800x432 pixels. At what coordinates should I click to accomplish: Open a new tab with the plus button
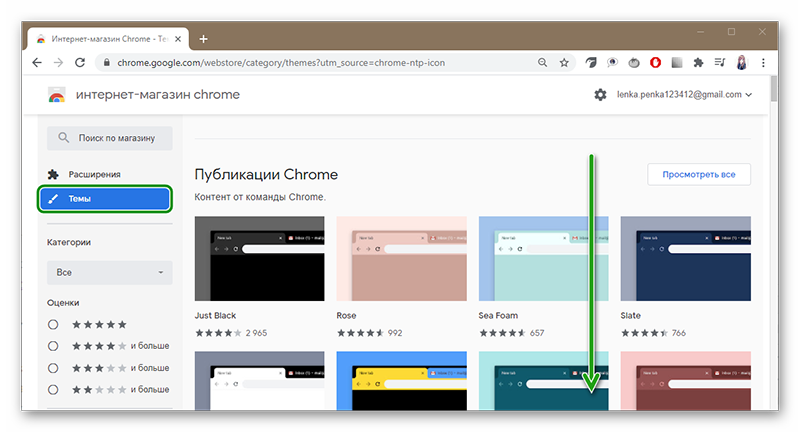tap(203, 39)
